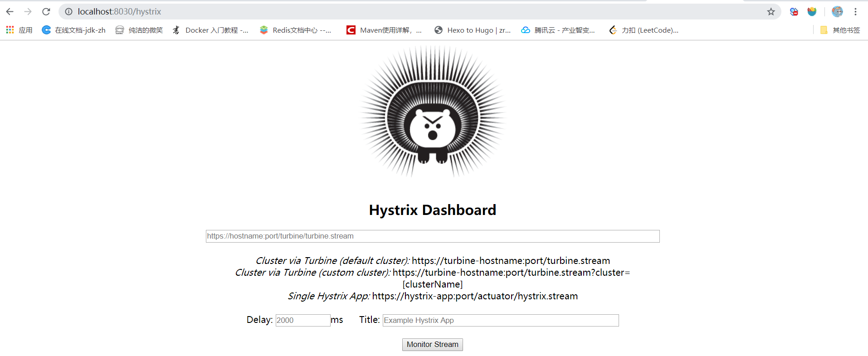868x356 pixels.
Task: Focus the turbine stream URL input field
Action: 433,236
